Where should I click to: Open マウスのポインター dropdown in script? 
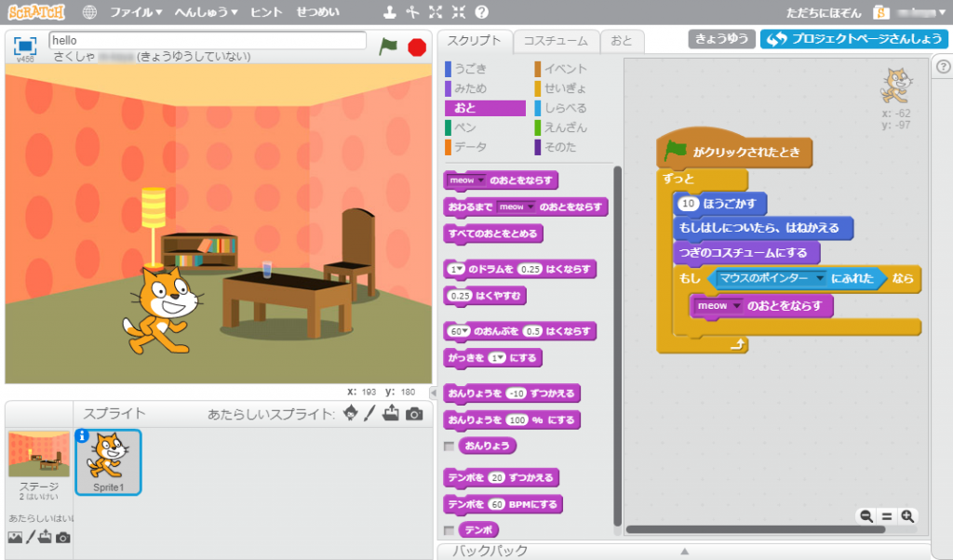click(x=819, y=279)
